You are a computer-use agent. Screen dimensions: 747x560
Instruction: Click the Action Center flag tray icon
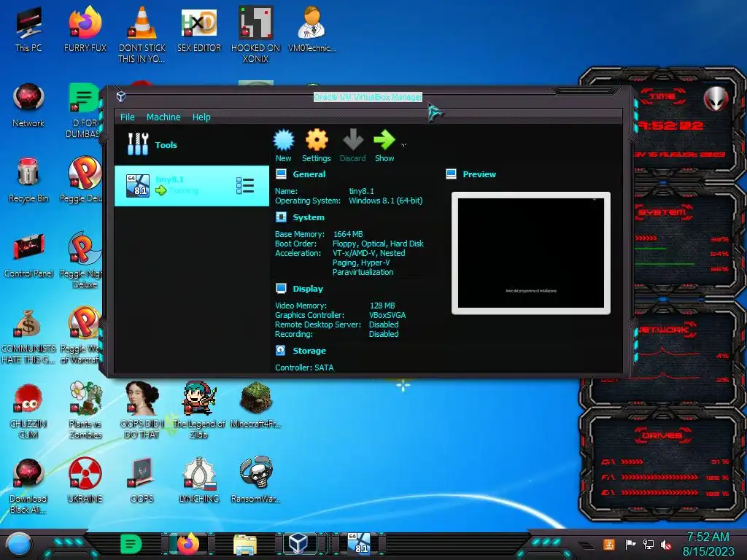click(x=630, y=544)
